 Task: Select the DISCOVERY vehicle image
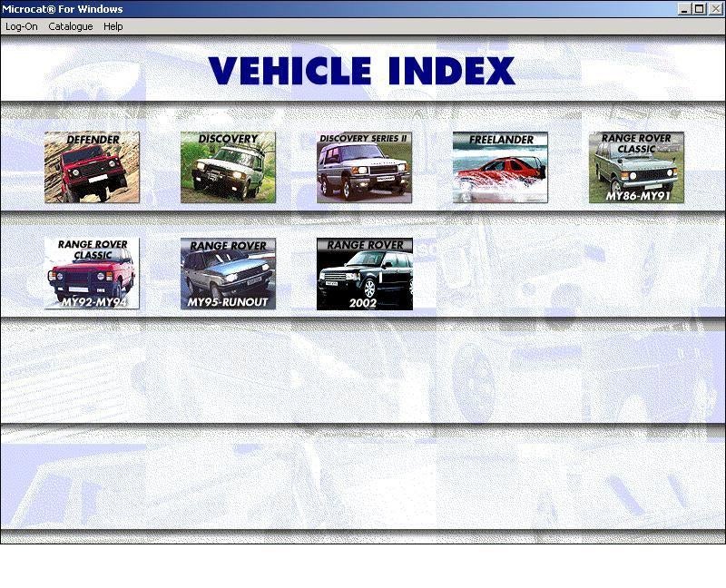click(x=227, y=169)
